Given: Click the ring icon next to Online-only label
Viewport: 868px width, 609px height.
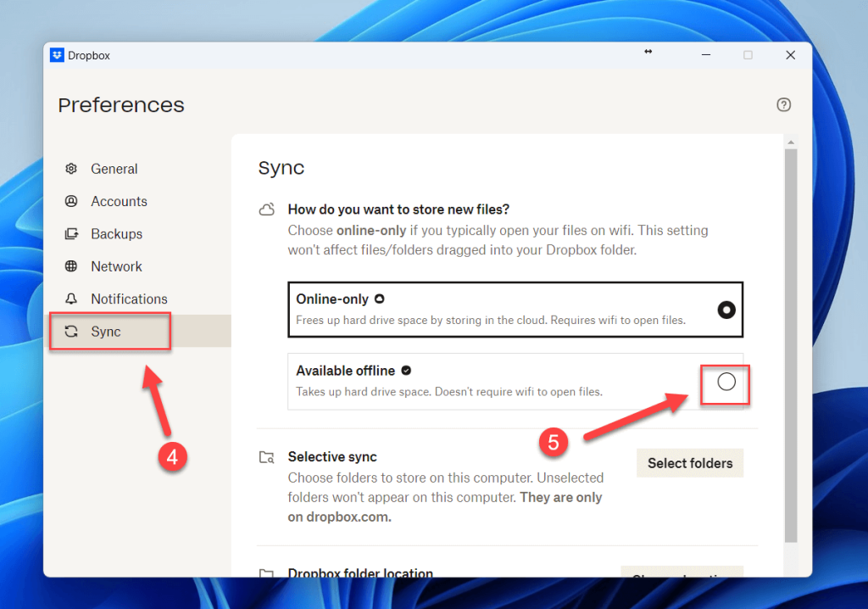Looking at the screenshot, I should click(x=379, y=299).
